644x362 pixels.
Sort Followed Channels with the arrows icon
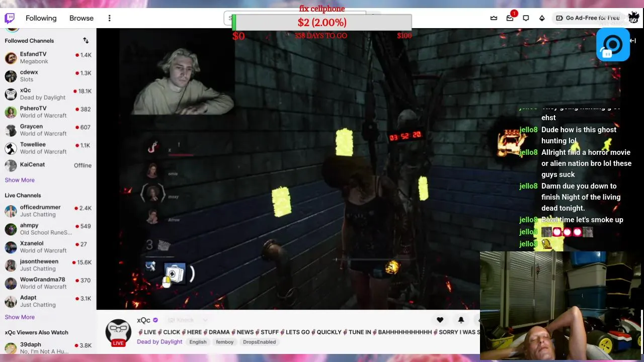pos(86,41)
